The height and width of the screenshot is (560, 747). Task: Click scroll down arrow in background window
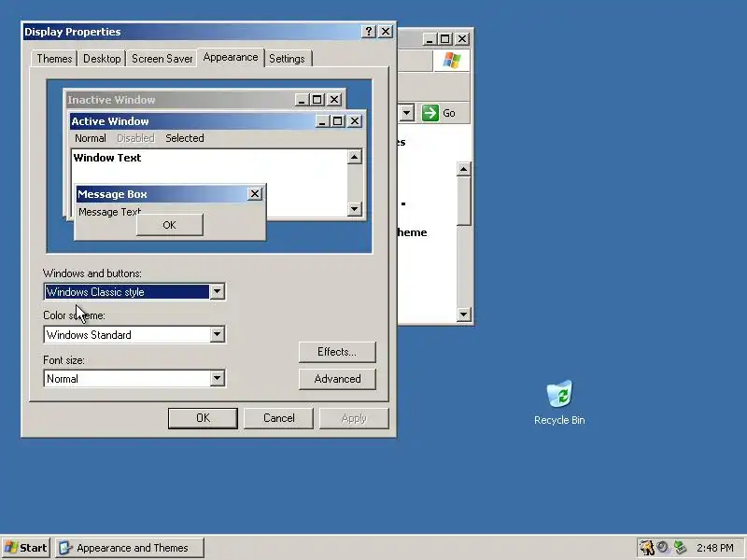[x=463, y=315]
